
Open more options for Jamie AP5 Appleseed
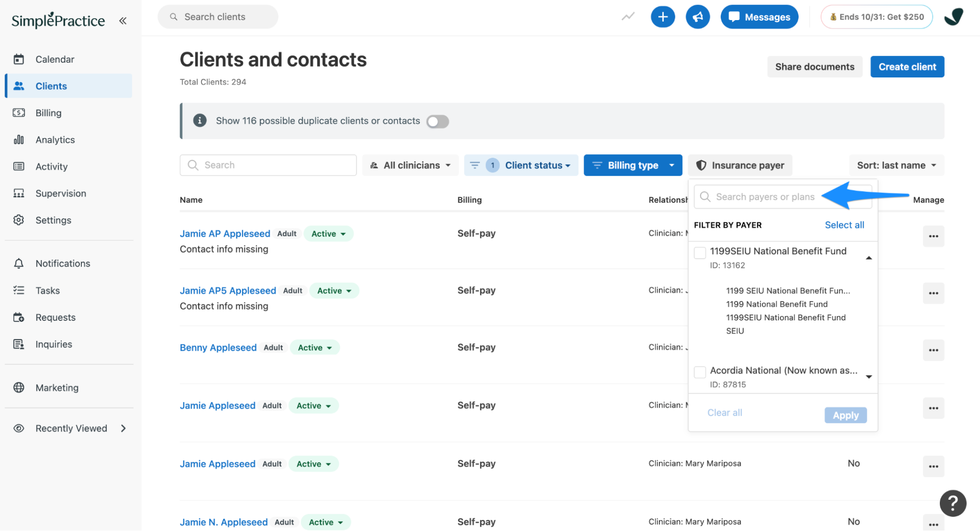coord(933,293)
